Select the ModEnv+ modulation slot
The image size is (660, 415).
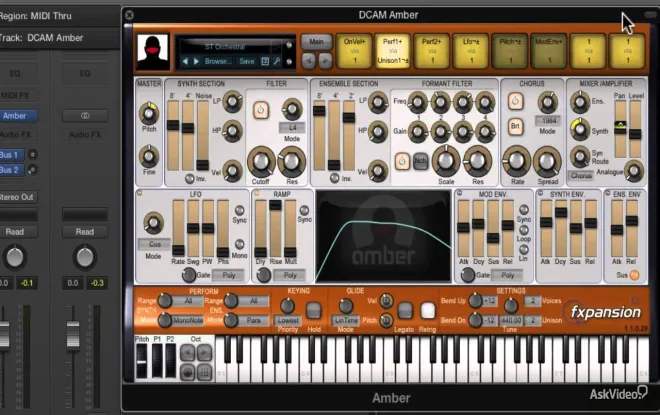tap(549, 51)
